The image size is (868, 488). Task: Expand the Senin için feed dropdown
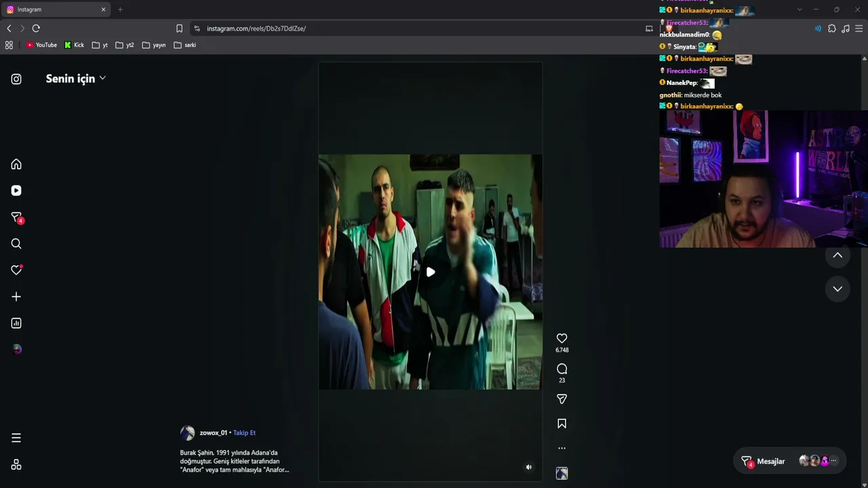[x=76, y=79]
